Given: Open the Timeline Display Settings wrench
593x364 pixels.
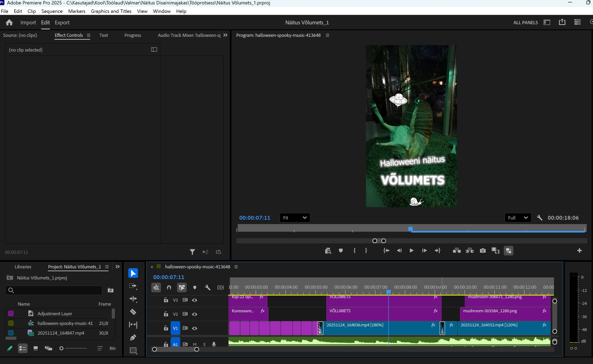Looking at the screenshot, I should pos(208,287).
